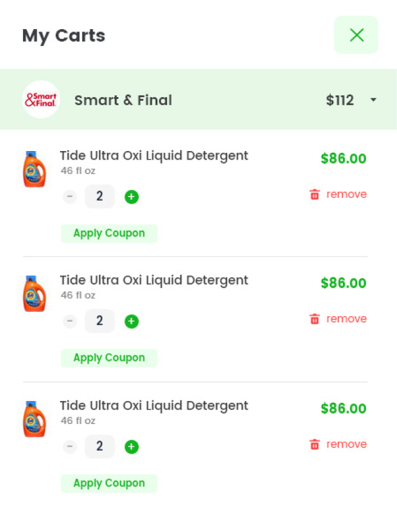Click the trash icon on last cart item
Screen dimensions: 397x532
pyautogui.click(x=314, y=444)
